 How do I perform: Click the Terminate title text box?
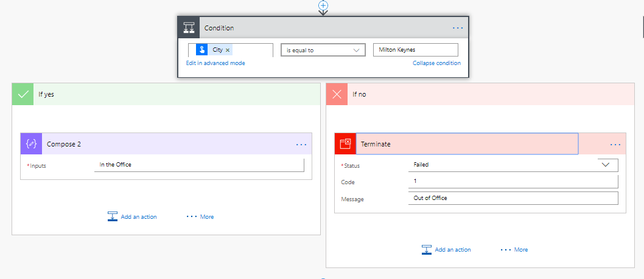(x=467, y=143)
